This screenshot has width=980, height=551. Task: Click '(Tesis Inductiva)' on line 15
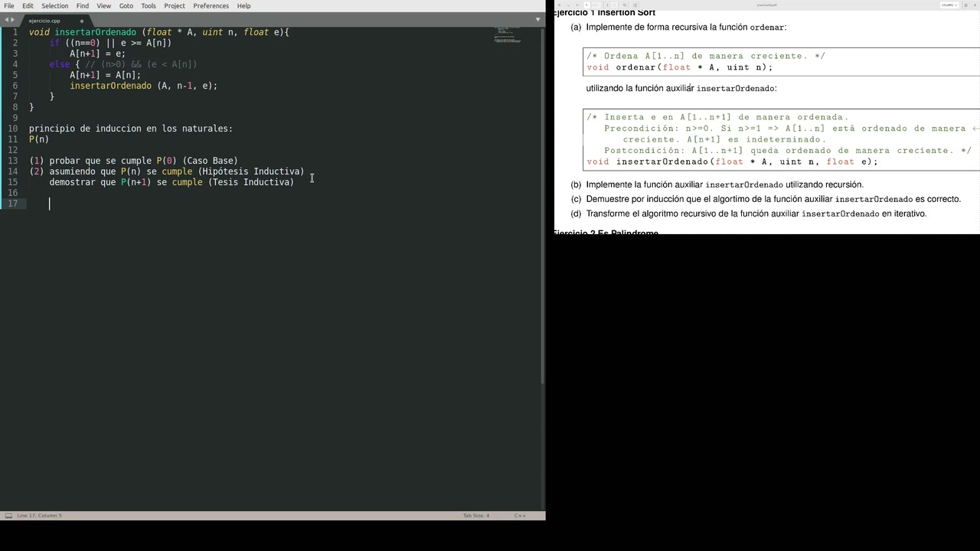click(x=251, y=182)
